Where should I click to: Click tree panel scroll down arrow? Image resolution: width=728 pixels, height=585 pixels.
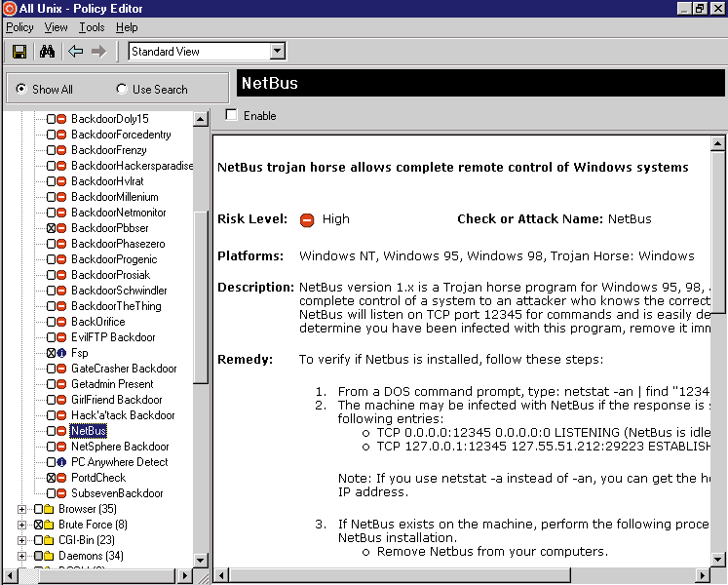tap(201, 560)
